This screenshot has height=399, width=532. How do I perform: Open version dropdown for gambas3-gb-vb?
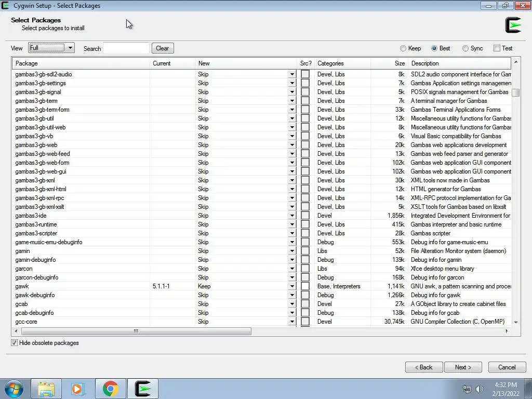point(292,136)
